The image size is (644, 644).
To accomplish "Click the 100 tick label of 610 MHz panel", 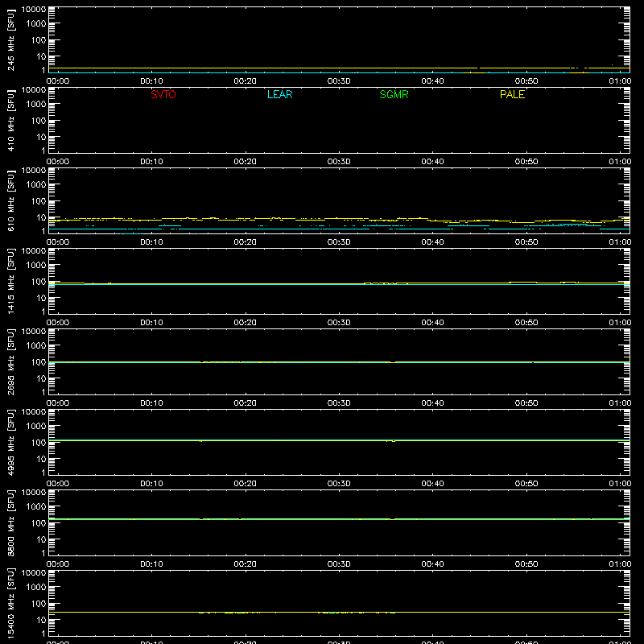I will [x=39, y=200].
